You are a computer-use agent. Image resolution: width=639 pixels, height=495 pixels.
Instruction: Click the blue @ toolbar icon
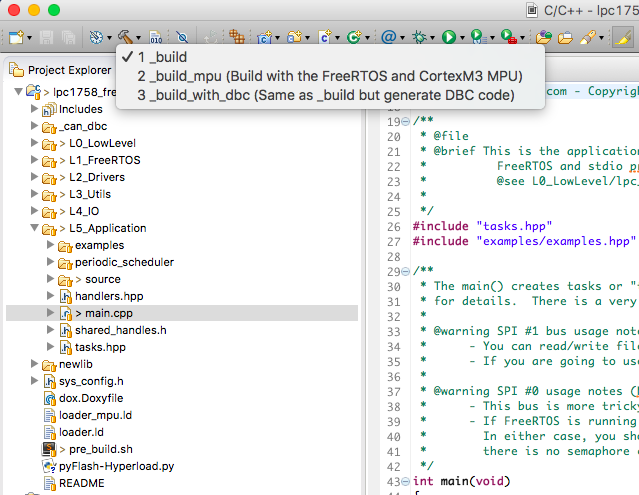[388, 37]
